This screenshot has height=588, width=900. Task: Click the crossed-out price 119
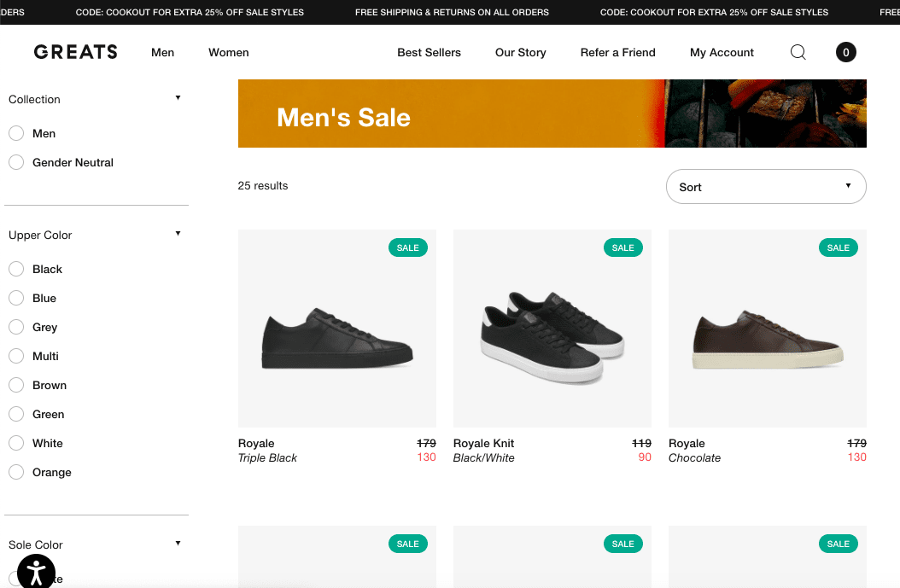click(642, 444)
